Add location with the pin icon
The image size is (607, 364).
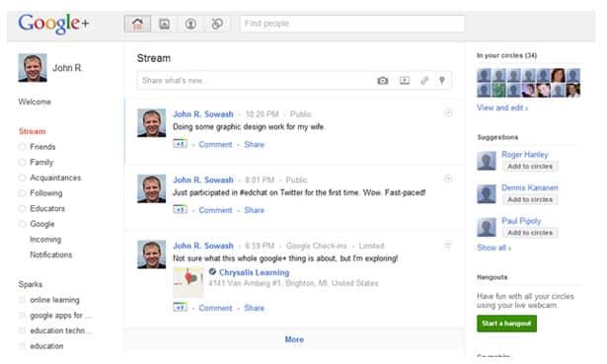point(442,81)
